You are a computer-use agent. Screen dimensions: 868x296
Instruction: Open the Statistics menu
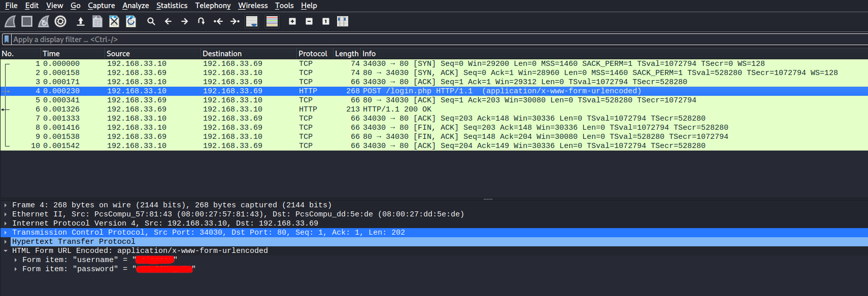coord(172,6)
